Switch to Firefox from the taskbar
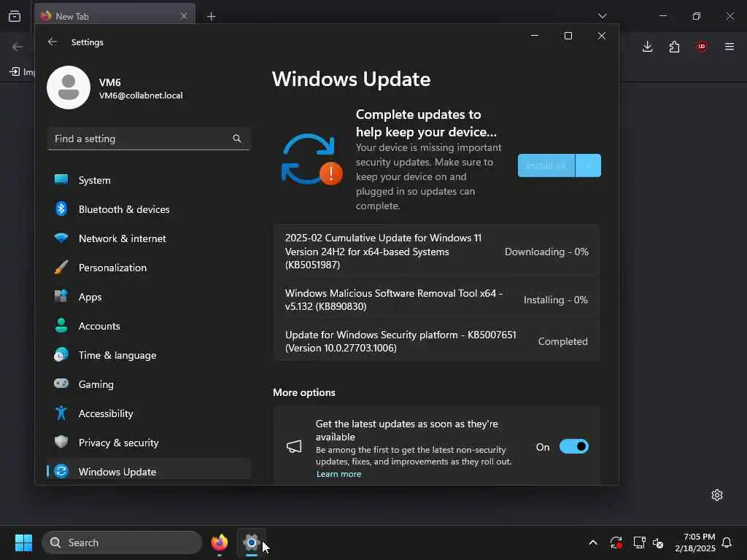Screen dimensions: 747x560 (219, 542)
